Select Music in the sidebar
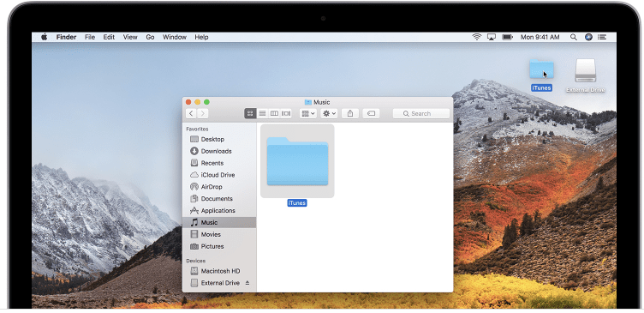The image size is (644, 313). (x=219, y=222)
